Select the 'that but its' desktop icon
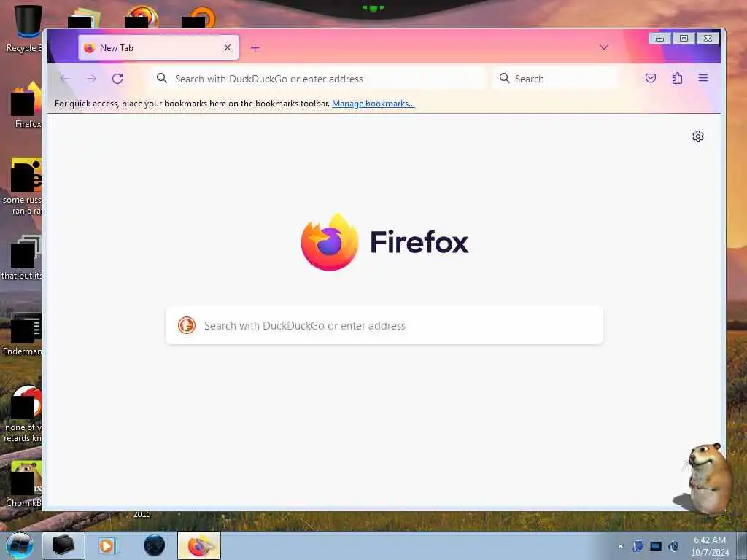The image size is (747, 560). coord(23,257)
